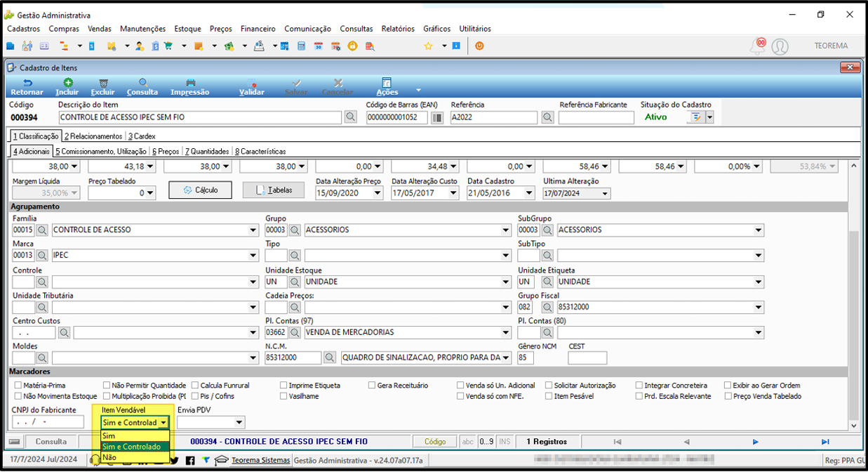Viewport: 868px width, 472px height.
Task: Open Consulta with the magnifier icon
Action: [x=142, y=83]
